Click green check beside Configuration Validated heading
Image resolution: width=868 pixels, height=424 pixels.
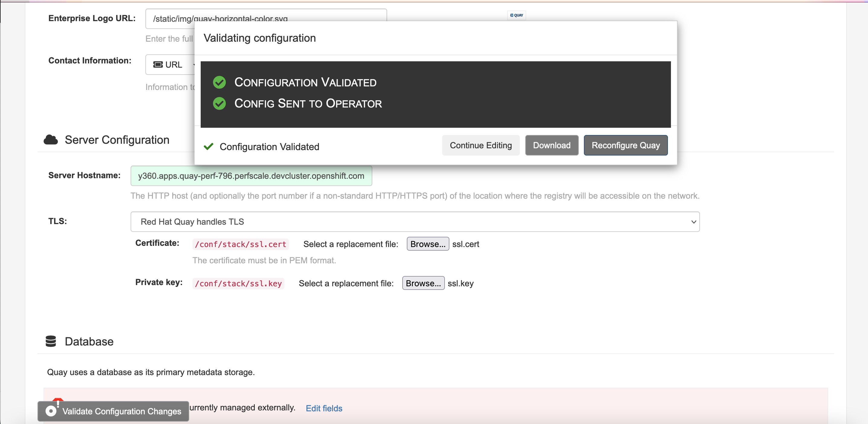tap(219, 82)
